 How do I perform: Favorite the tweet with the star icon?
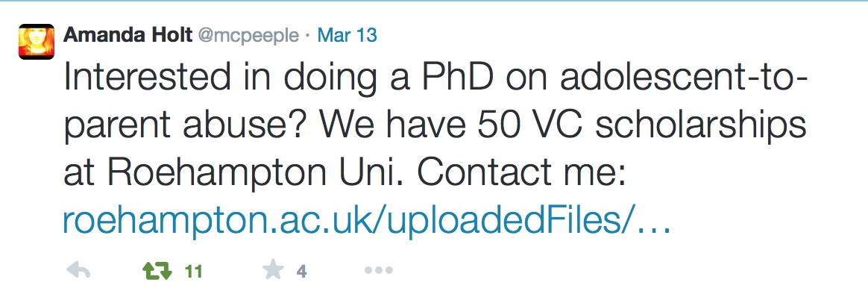273,272
